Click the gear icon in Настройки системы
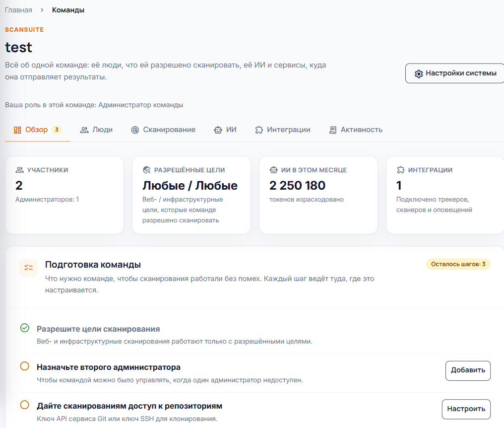Screen dimensions: 504x428 419,73
